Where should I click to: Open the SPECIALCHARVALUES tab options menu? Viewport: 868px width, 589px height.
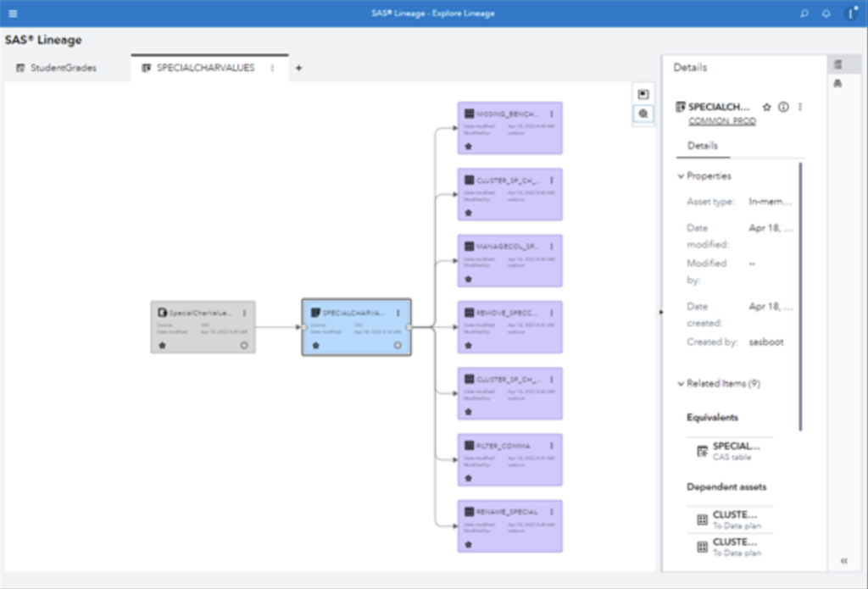point(272,68)
